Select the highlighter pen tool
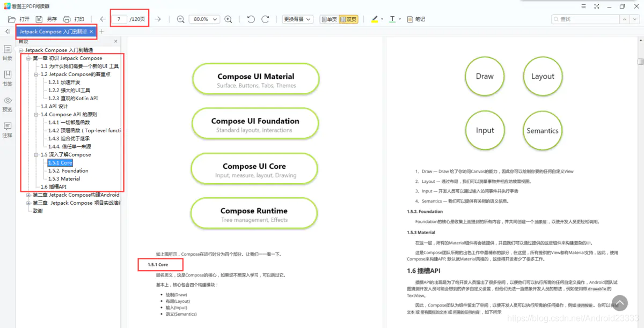 tap(375, 19)
